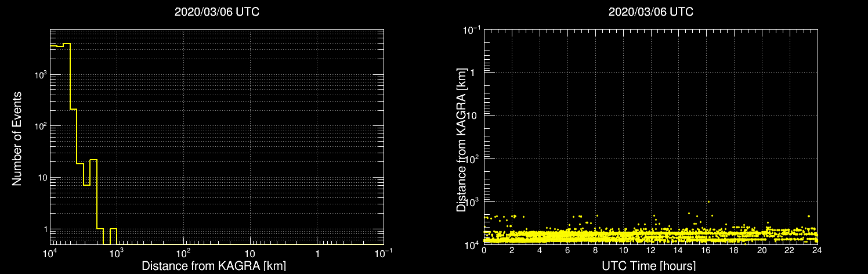Image resolution: width=868 pixels, height=274 pixels.
Task: Click the "2" tick on UTC Time axis
Action: pyautogui.click(x=512, y=251)
